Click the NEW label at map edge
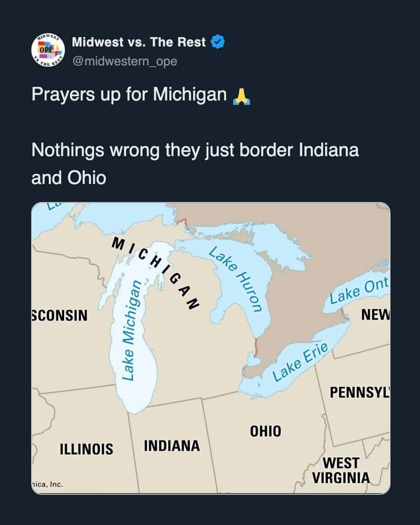Viewport: 420px width, 525px height. coord(375,315)
